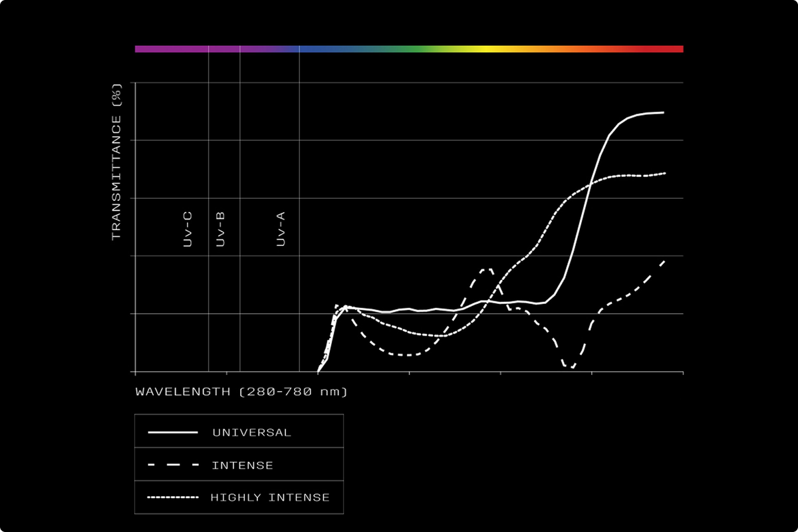Viewport: 798px width, 532px height.
Task: Click the Uv-A band label
Action: click(x=281, y=229)
